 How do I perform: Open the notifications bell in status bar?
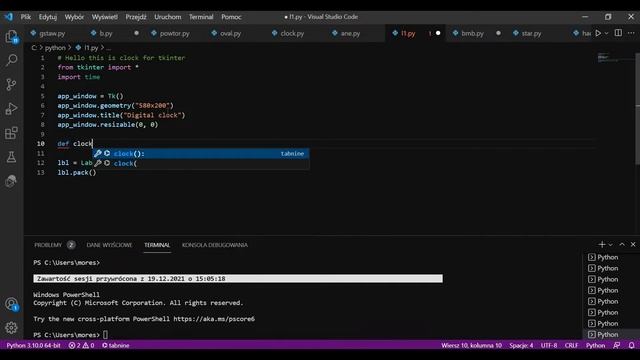click(x=631, y=345)
